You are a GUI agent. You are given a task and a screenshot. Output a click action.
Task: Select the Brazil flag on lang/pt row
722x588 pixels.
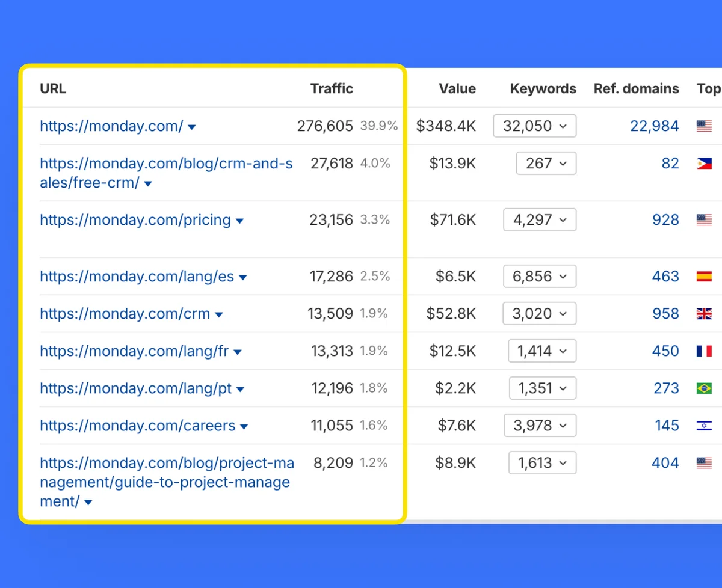pos(704,388)
